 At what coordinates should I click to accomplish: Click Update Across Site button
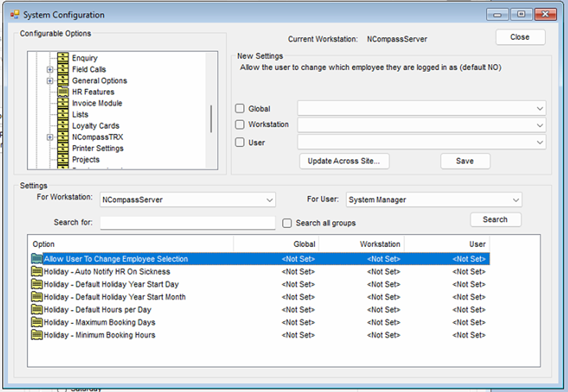coord(344,161)
